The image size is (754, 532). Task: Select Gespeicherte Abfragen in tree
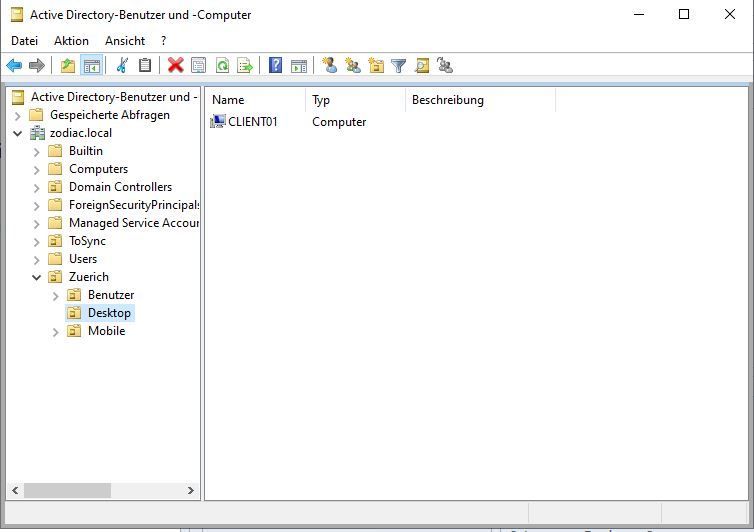(110, 115)
